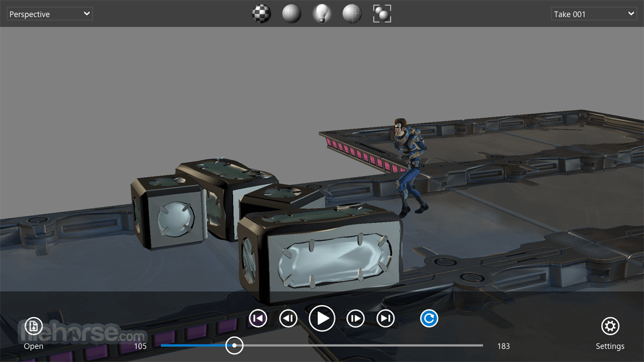The width and height of the screenshot is (644, 362).
Task: Frame all objects in the viewport
Action: (382, 13)
